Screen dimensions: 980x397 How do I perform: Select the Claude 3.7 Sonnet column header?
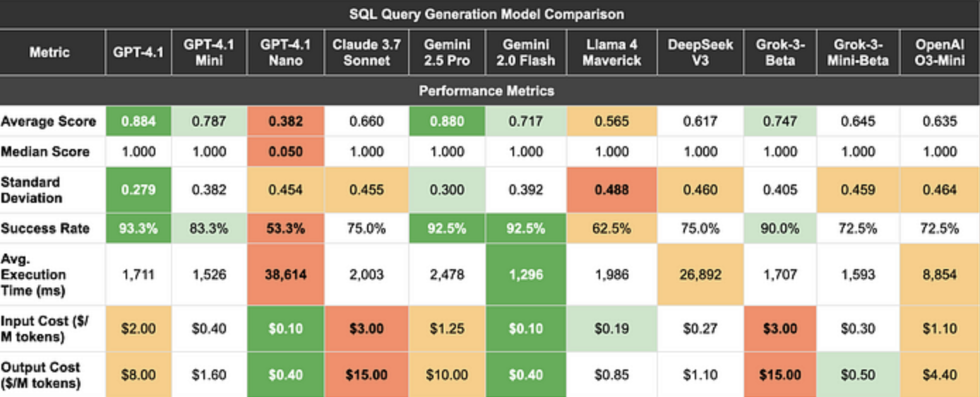point(366,52)
